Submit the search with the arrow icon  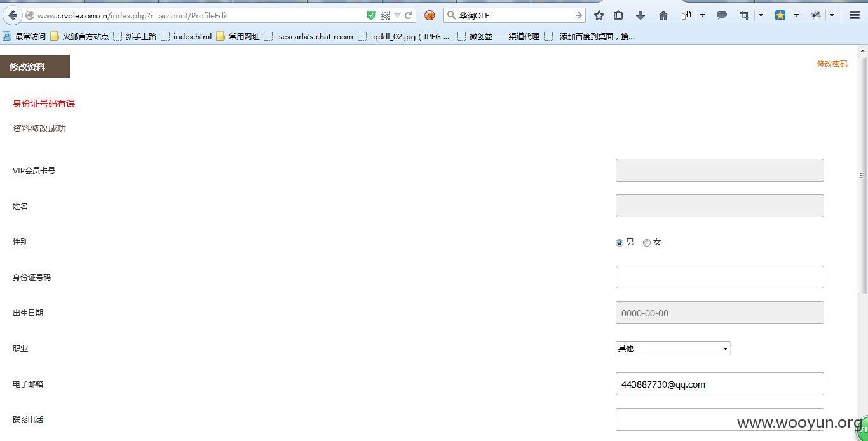(578, 15)
